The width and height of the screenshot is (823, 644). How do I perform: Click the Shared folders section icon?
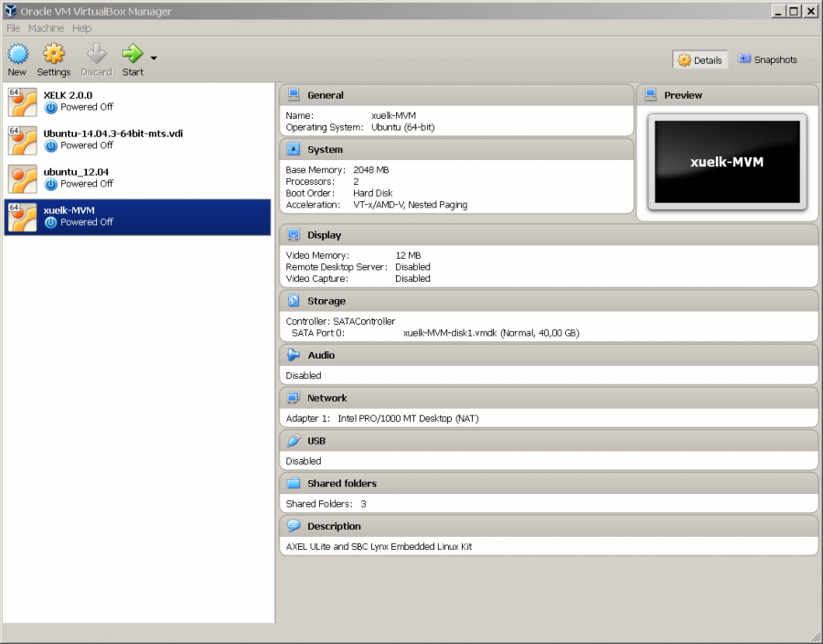[x=294, y=484]
